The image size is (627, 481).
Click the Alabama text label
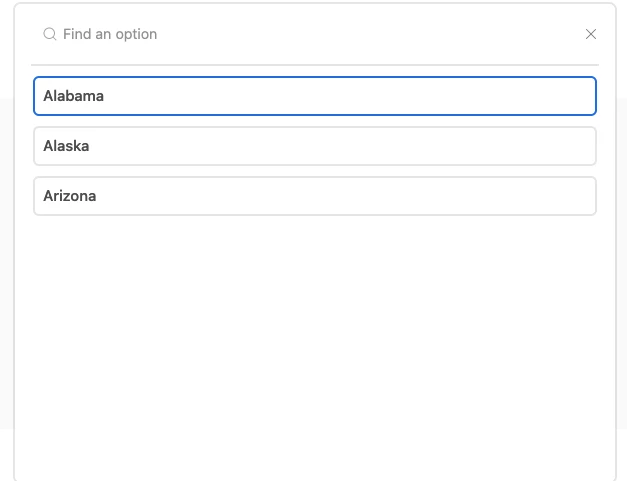pyautogui.click(x=74, y=96)
